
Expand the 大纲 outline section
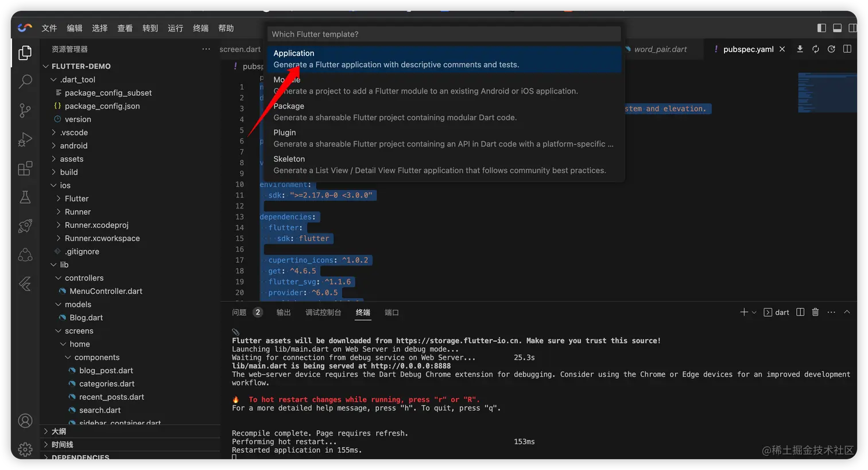click(130, 431)
